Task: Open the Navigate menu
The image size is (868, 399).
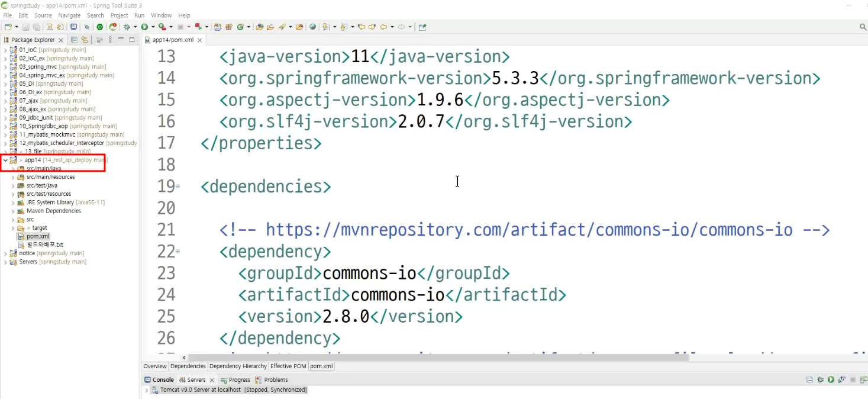Action: tap(69, 15)
